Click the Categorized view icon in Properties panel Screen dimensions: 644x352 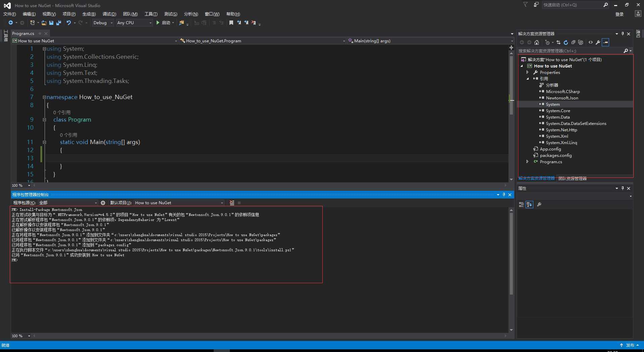[521, 204]
